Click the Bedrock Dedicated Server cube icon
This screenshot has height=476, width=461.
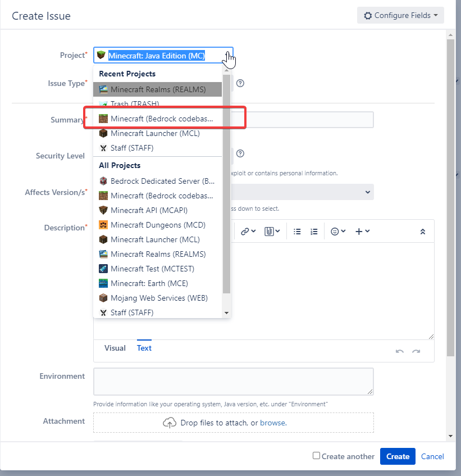[x=103, y=181]
